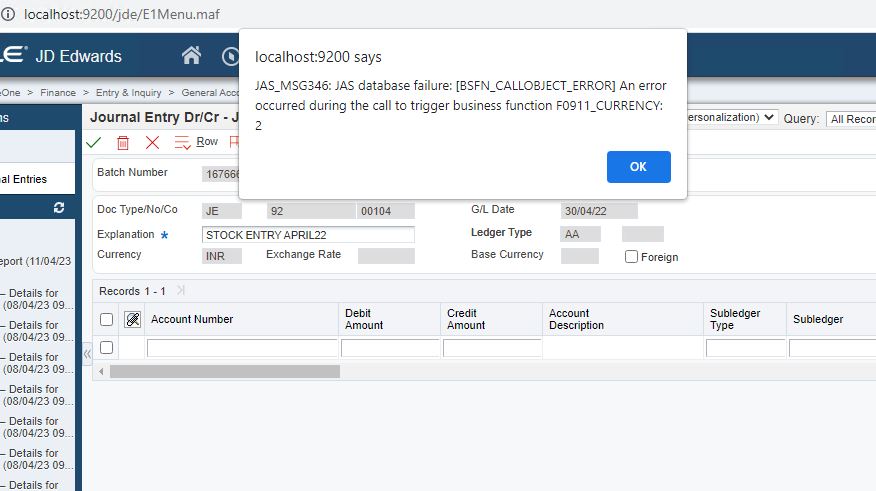Click the Debit Amount grid cell
This screenshot has width=876, height=491.
(390, 348)
